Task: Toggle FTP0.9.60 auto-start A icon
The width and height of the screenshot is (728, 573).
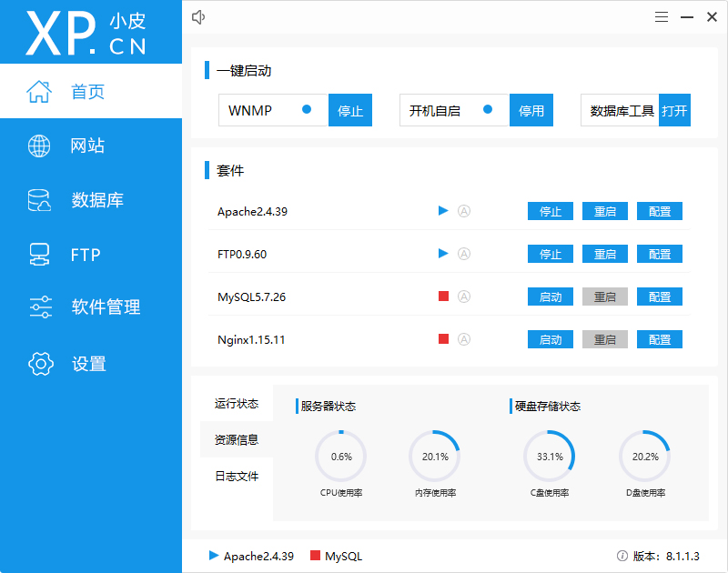Action: [464, 254]
